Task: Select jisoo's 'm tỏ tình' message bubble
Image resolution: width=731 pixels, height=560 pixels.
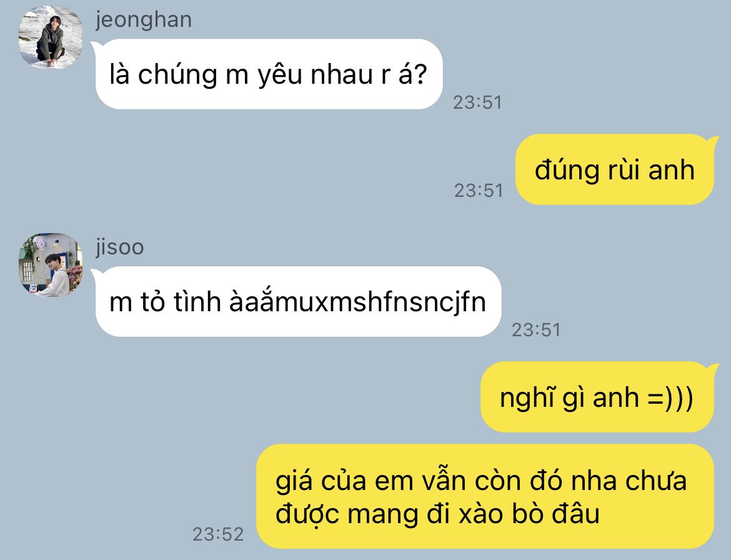Action: click(298, 302)
